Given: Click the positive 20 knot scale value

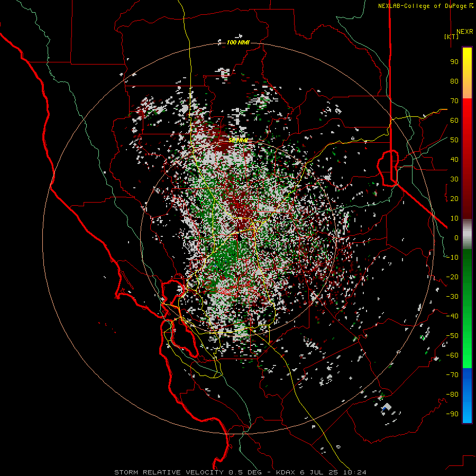Looking at the screenshot, I should point(454,198).
